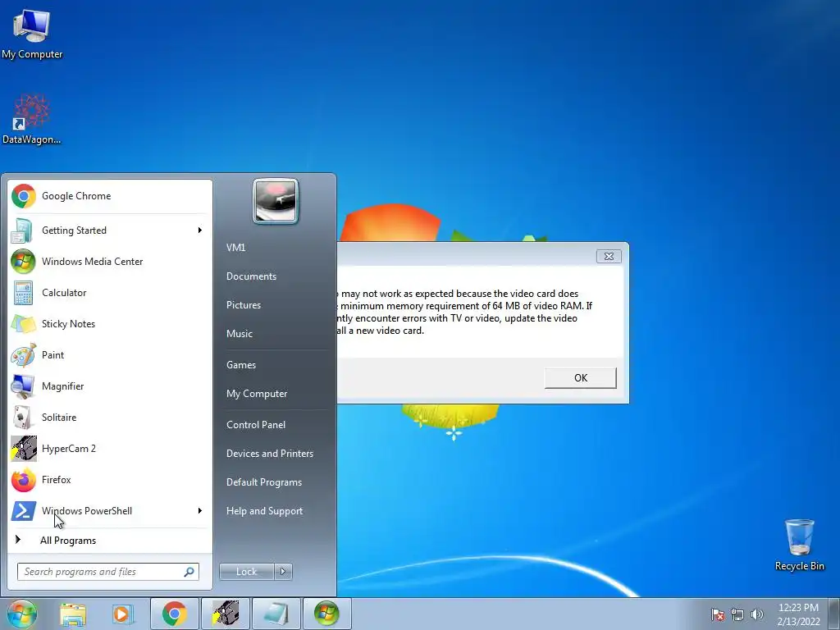Open Music from Start menu right pane
The height and width of the screenshot is (630, 840).
(240, 334)
